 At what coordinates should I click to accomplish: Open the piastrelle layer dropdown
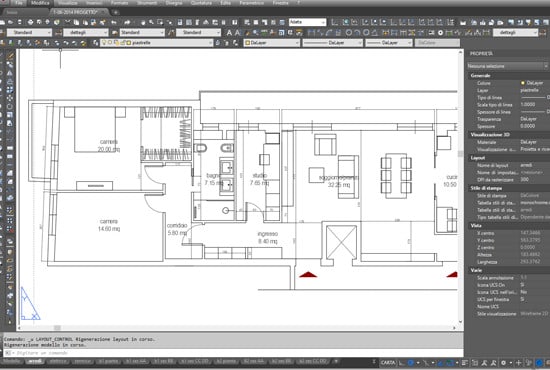pos(156,43)
